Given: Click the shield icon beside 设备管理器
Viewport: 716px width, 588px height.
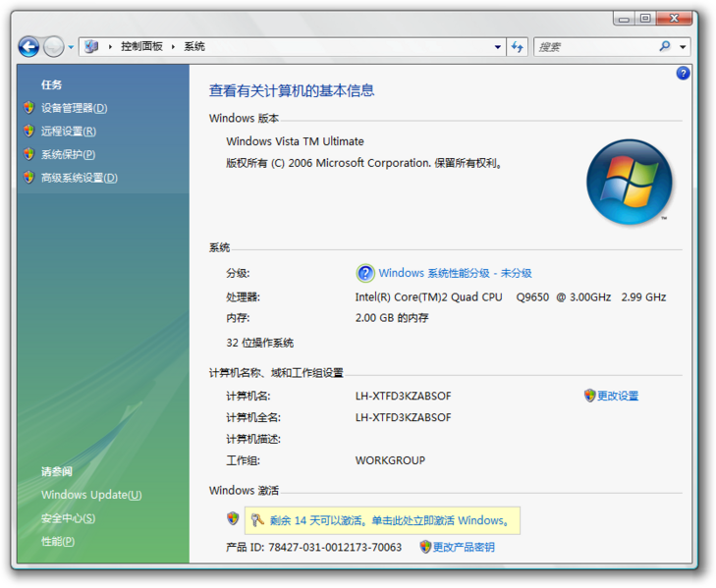Looking at the screenshot, I should pyautogui.click(x=29, y=108).
